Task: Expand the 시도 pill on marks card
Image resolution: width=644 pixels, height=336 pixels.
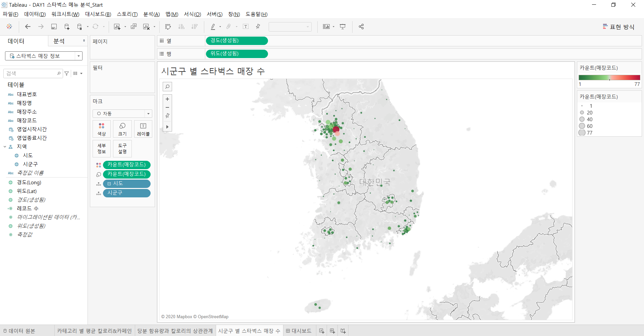Action: (x=109, y=184)
